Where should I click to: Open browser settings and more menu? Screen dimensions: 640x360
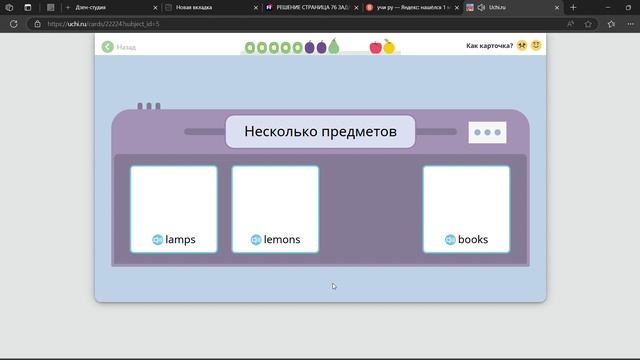click(631, 24)
